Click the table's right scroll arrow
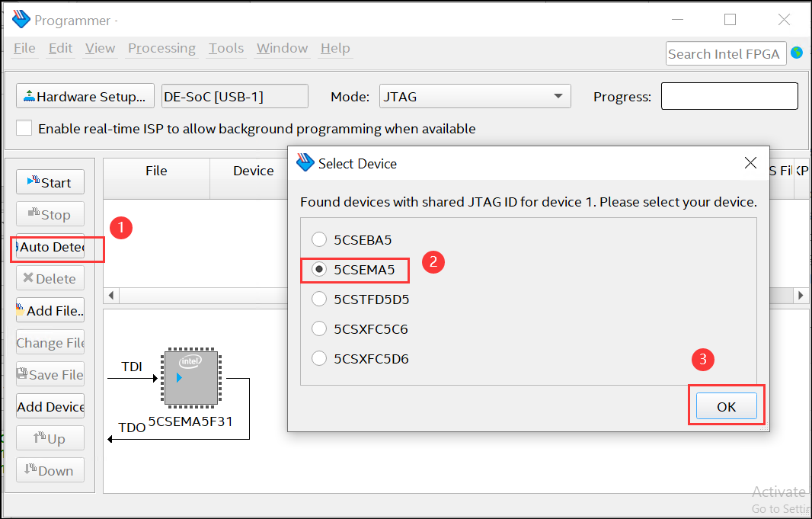Image resolution: width=812 pixels, height=519 pixels. [x=801, y=295]
